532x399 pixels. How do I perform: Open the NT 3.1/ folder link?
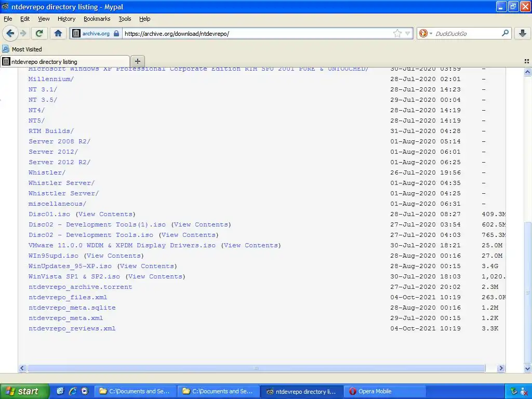point(43,89)
